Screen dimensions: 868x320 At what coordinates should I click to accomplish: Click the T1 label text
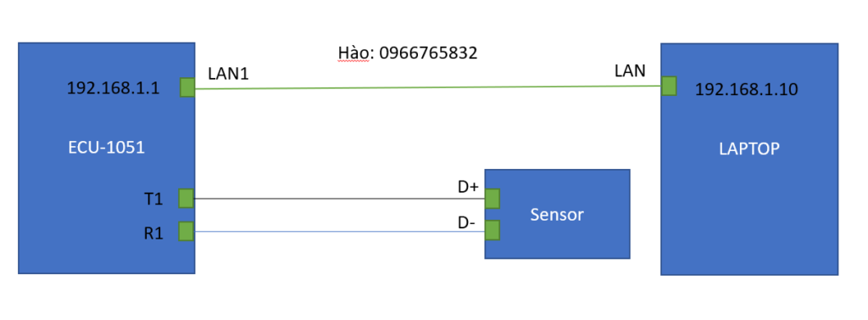click(153, 199)
